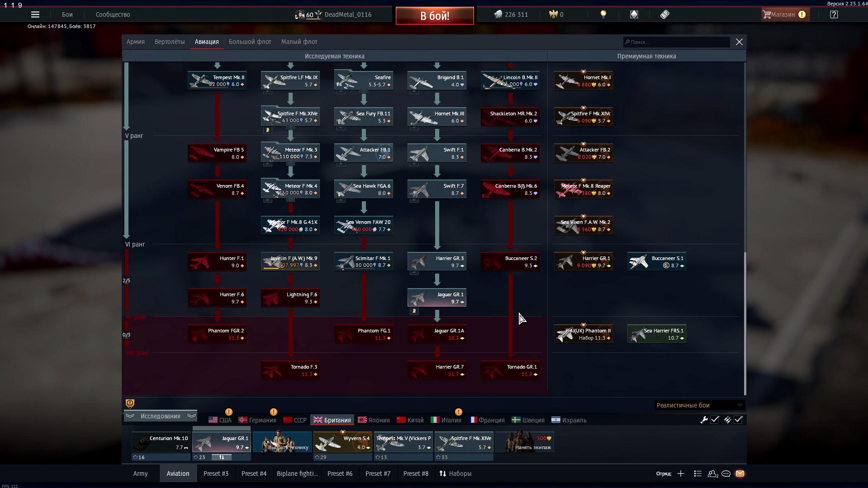Click the plus icon to create squad
Viewport: 868px width, 488px height.
point(681,474)
